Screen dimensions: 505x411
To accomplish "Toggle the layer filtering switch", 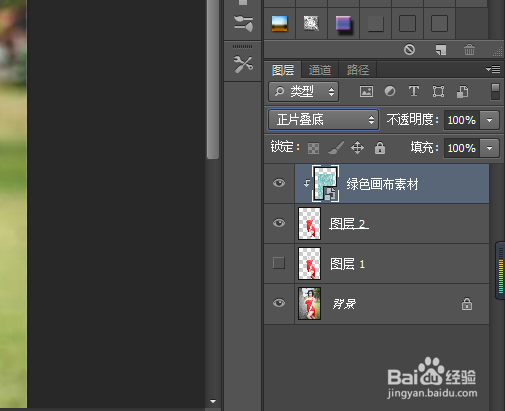I will (x=495, y=92).
